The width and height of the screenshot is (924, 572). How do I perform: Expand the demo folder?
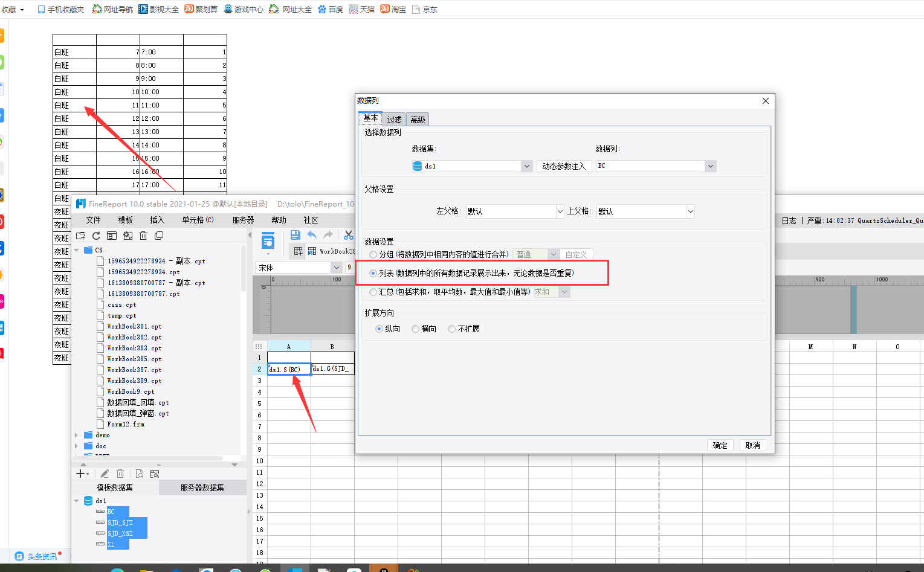77,435
